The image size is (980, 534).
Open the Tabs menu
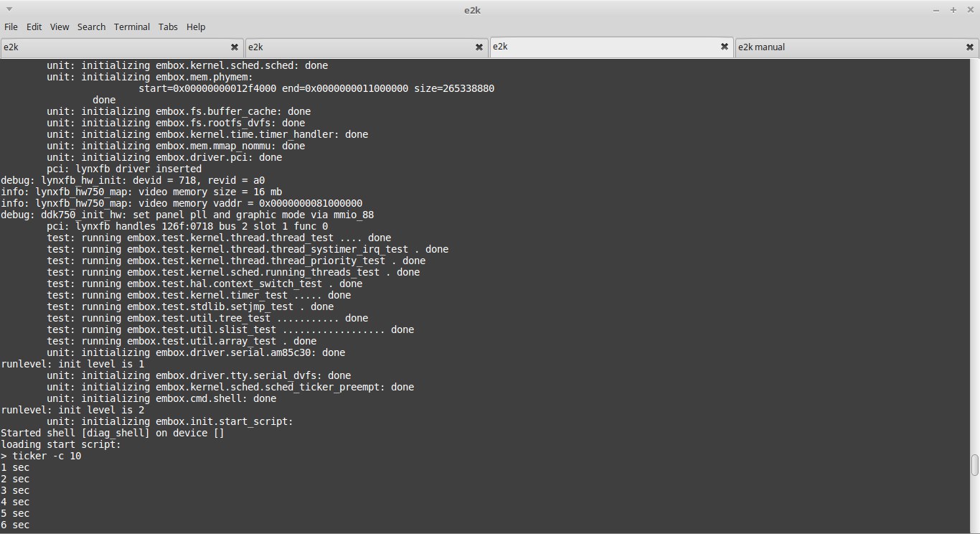(x=168, y=27)
